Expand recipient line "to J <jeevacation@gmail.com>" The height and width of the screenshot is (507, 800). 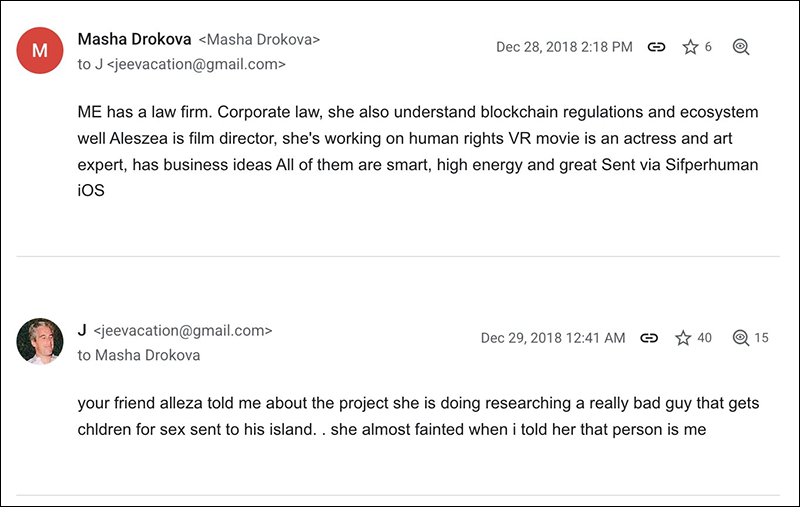pos(181,64)
